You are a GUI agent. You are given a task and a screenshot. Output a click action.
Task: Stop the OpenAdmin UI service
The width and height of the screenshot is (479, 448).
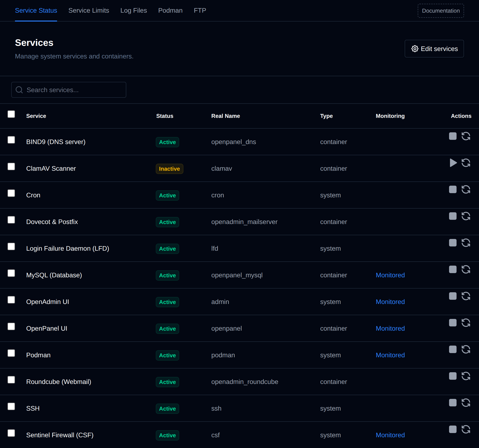pos(453,296)
